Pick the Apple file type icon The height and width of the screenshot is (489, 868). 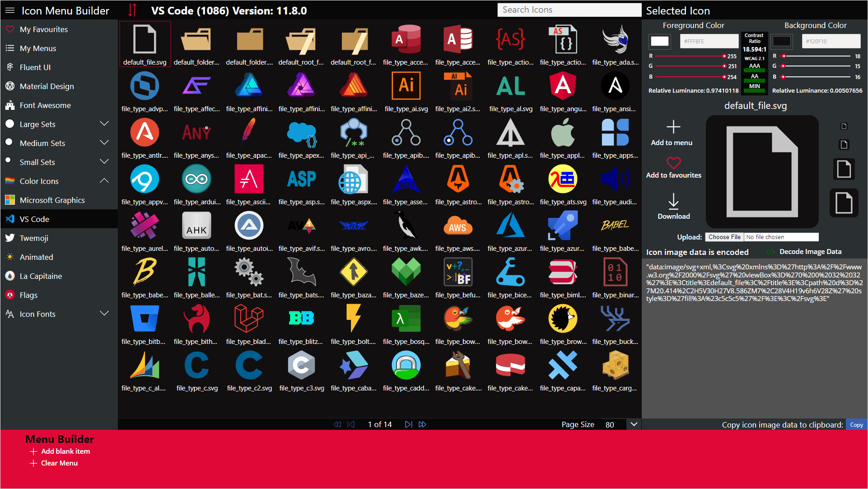(x=563, y=133)
